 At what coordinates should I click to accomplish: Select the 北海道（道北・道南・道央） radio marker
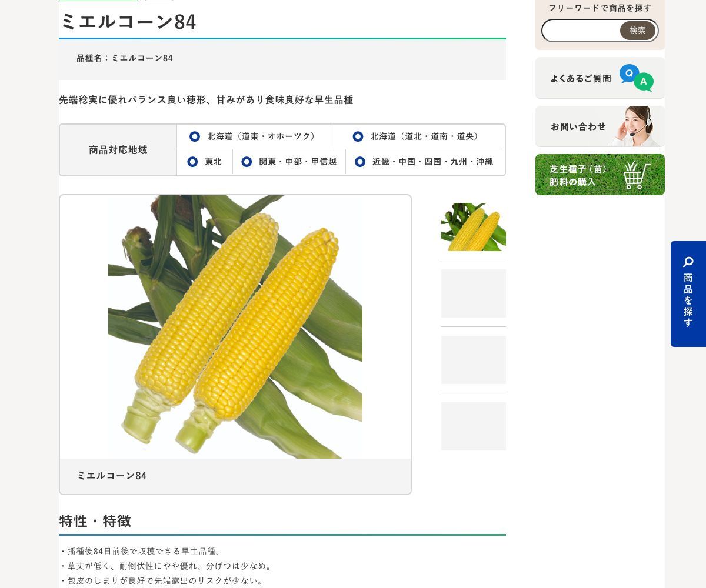pyautogui.click(x=358, y=136)
